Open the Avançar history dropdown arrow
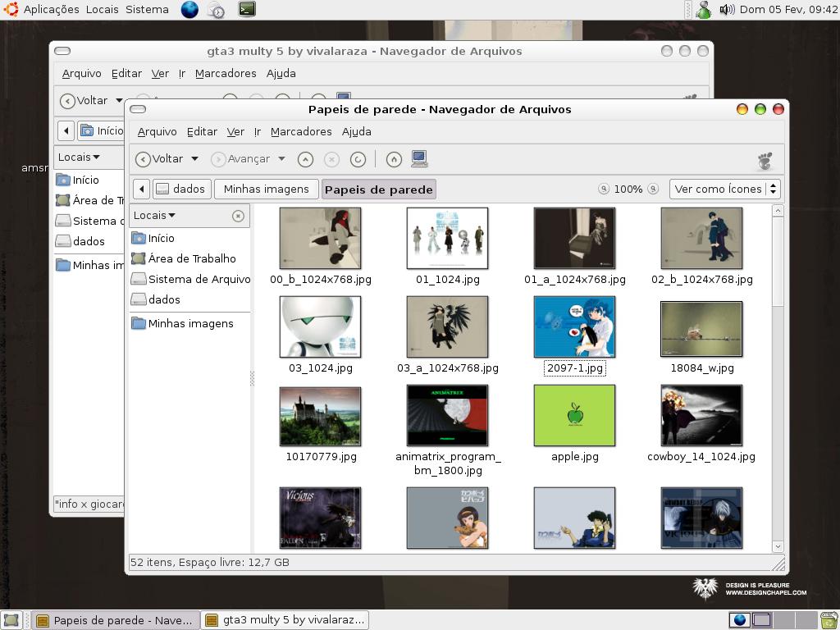The width and height of the screenshot is (840, 630). [x=282, y=158]
